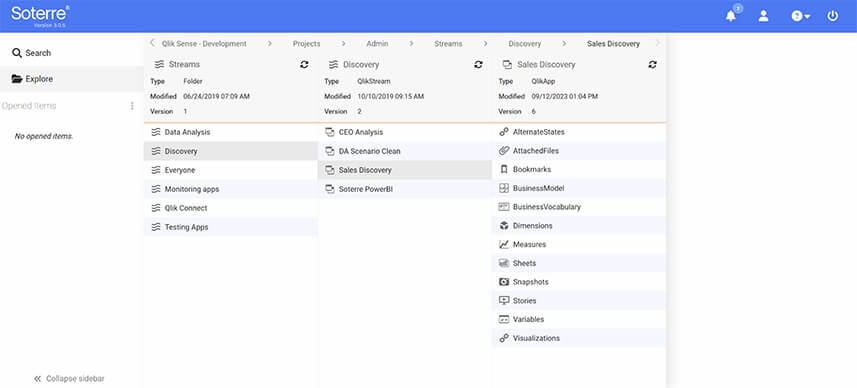Select the Discovery stream row
The width and height of the screenshot is (857, 388).
tap(231, 151)
